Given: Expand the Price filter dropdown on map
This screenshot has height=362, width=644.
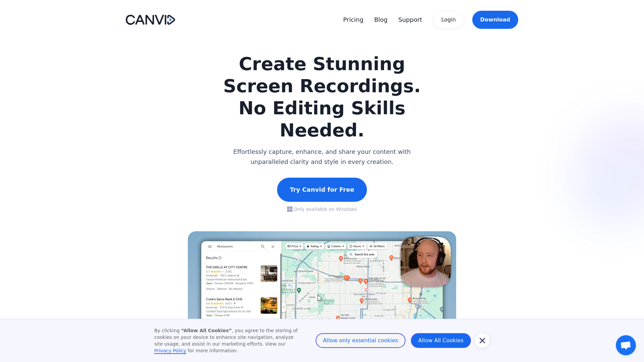Looking at the screenshot, I should coord(294,246).
